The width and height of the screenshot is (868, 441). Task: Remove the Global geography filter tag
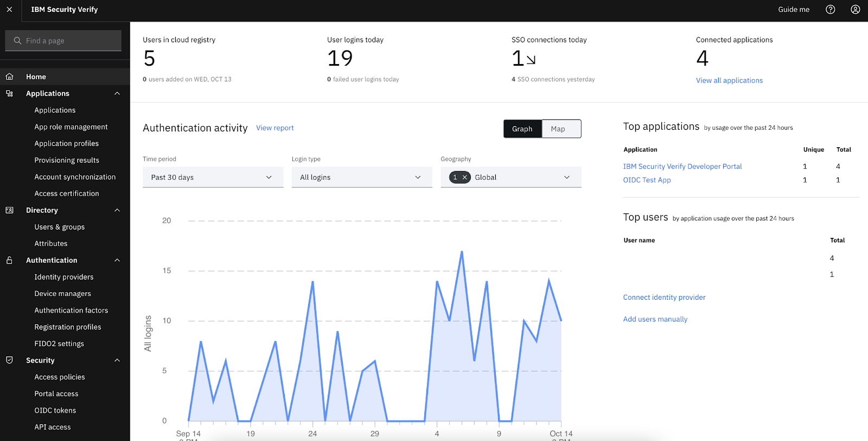click(x=464, y=177)
